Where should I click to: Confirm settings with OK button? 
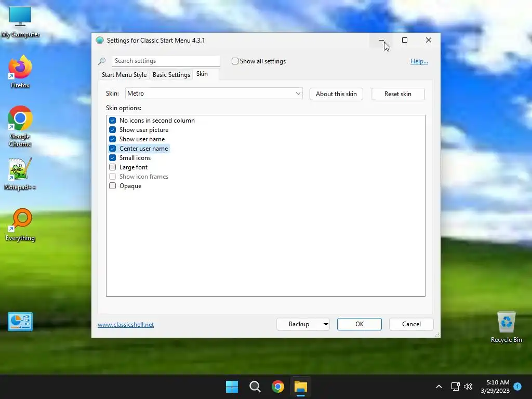pos(360,324)
